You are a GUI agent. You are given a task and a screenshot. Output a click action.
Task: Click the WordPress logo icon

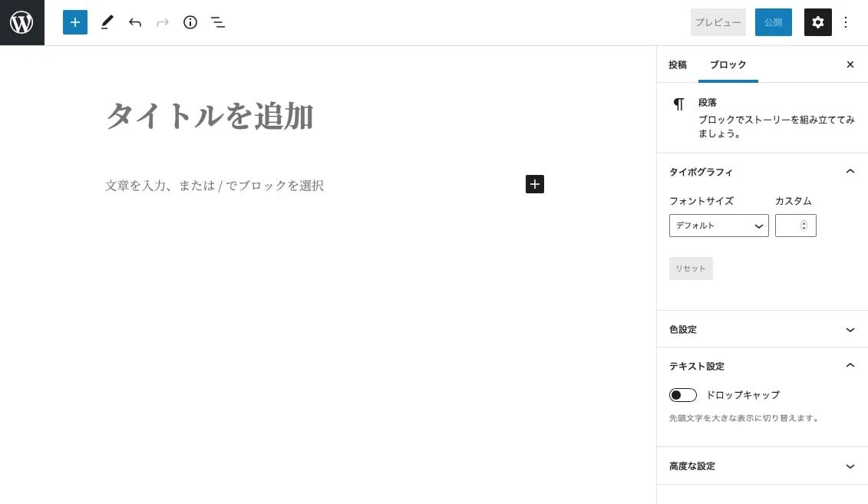click(x=22, y=23)
